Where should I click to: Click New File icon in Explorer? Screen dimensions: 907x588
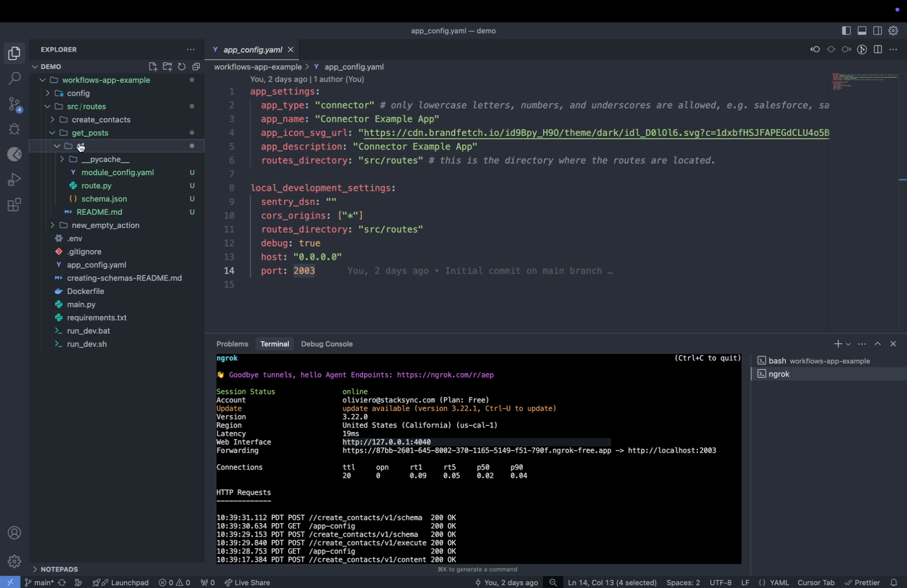pos(153,67)
